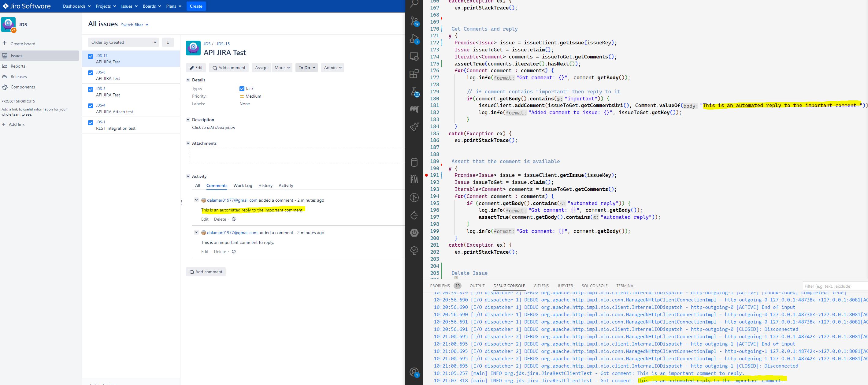Toggle checkbox for issue JDS-6
This screenshot has height=385, width=868.
click(x=90, y=73)
